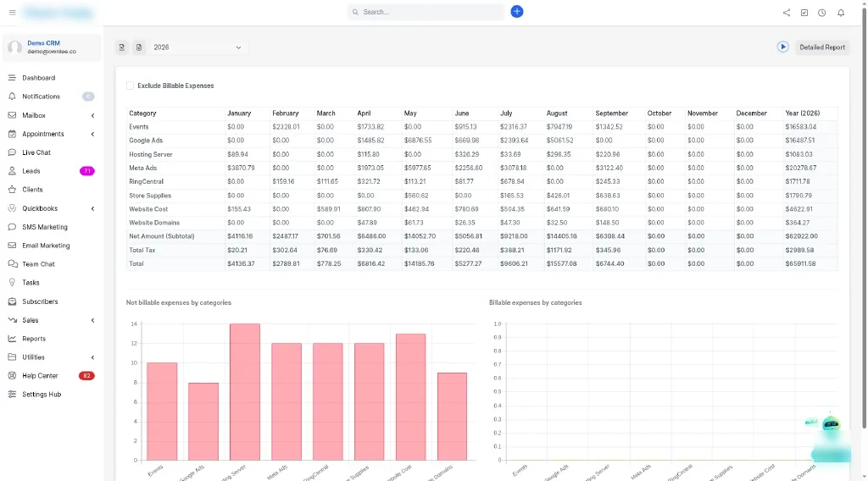This screenshot has width=868, height=481.
Task: Expand the Mailbox submenu chevron
Action: click(92, 115)
